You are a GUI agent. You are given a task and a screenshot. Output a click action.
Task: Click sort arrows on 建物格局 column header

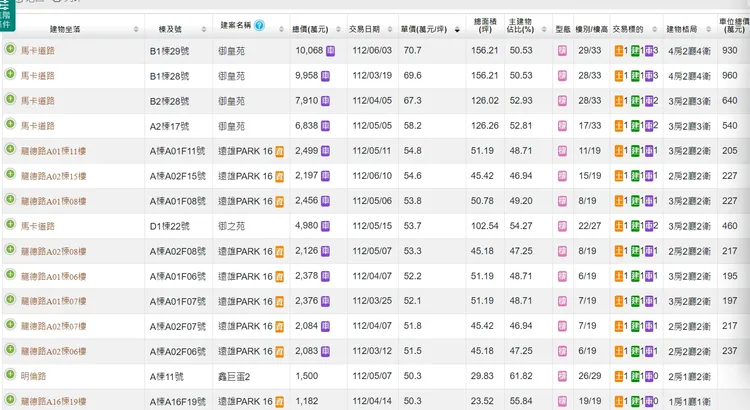pyautogui.click(x=708, y=30)
